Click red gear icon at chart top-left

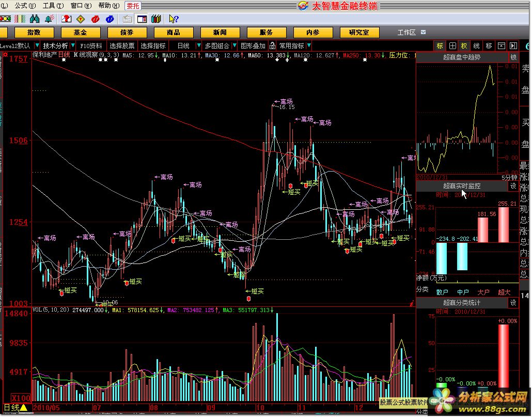pyautogui.click(x=5, y=54)
